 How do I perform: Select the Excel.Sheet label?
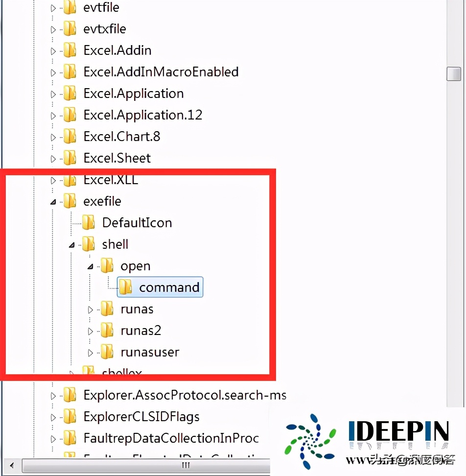[x=117, y=158]
